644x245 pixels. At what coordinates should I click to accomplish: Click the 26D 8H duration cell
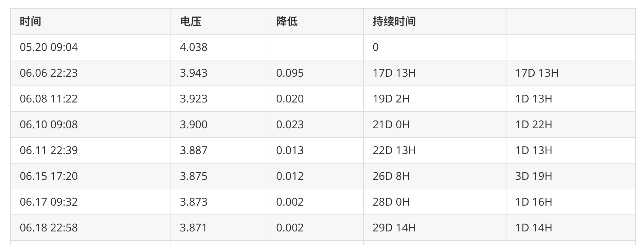coord(391,176)
